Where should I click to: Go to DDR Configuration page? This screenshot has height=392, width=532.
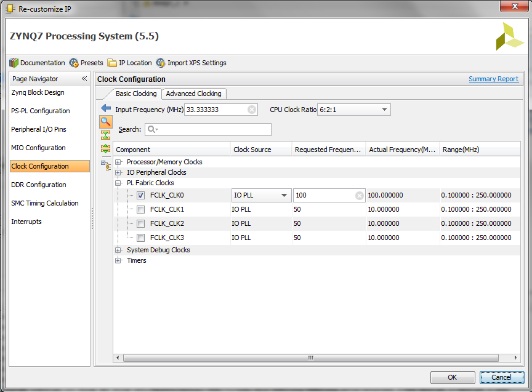(39, 185)
